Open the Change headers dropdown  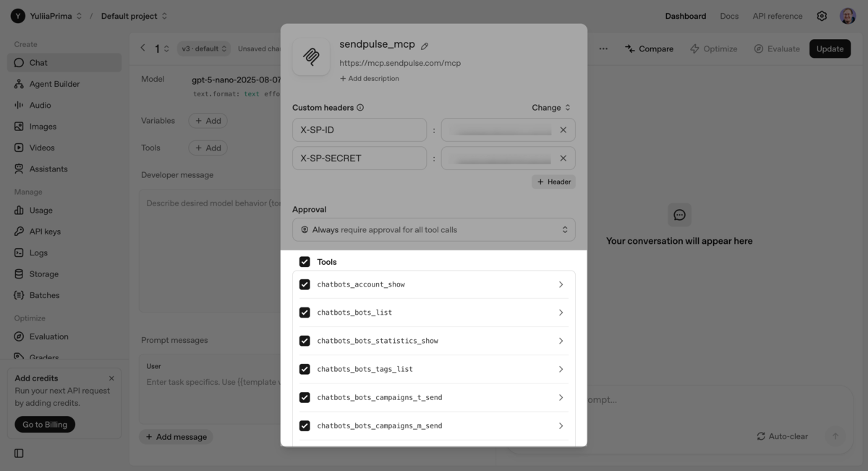point(551,108)
